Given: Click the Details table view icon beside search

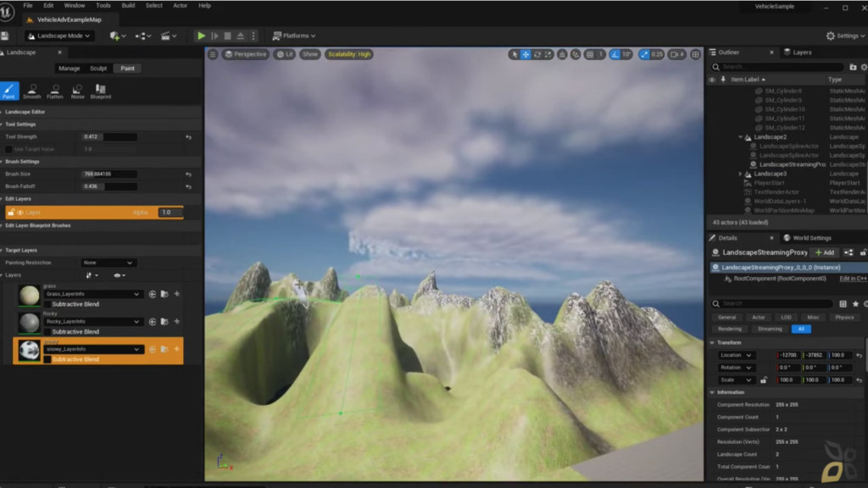Looking at the screenshot, I should coord(843,304).
